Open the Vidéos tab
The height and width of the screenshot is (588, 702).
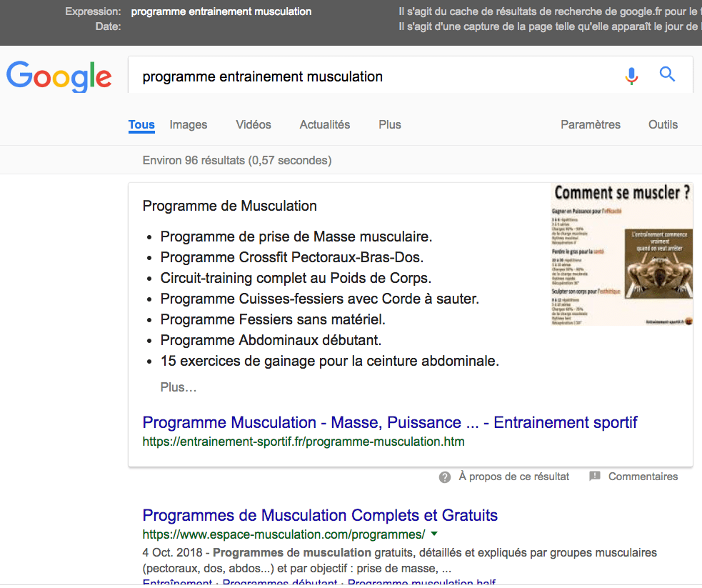(254, 124)
